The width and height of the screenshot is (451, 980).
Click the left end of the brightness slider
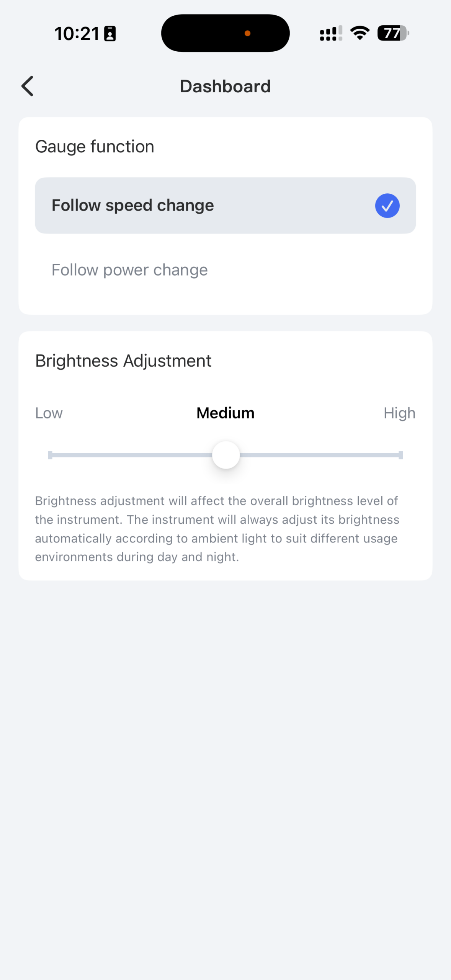[x=51, y=455]
